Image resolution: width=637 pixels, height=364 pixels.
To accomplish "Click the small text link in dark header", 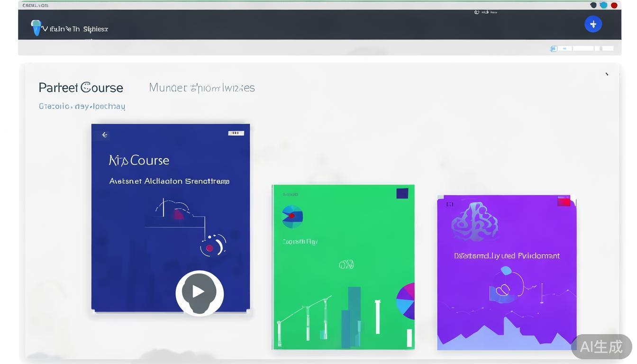I will point(486,12).
